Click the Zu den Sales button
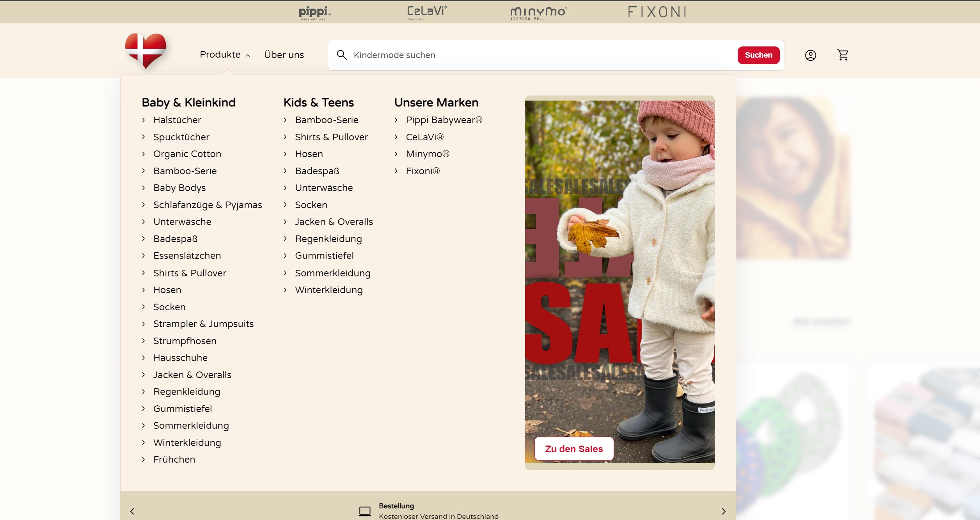This screenshot has height=520, width=980. [574, 449]
